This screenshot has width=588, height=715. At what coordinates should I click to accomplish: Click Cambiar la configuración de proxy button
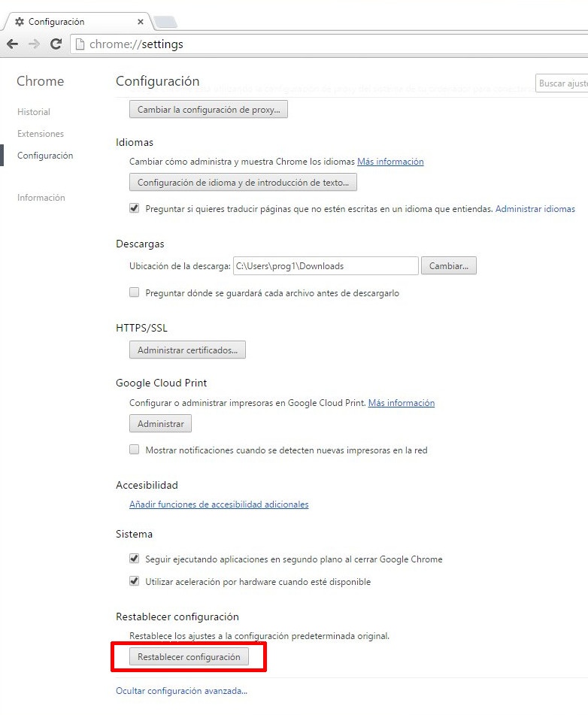click(208, 110)
